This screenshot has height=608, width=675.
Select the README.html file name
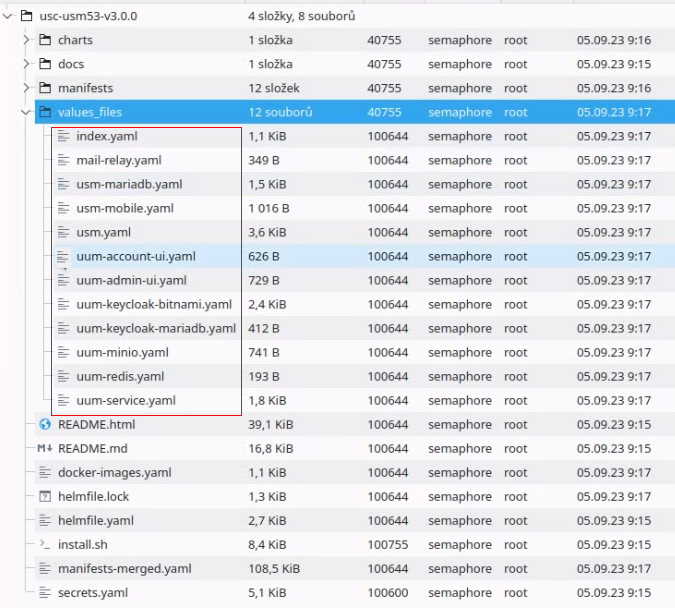(x=96, y=425)
